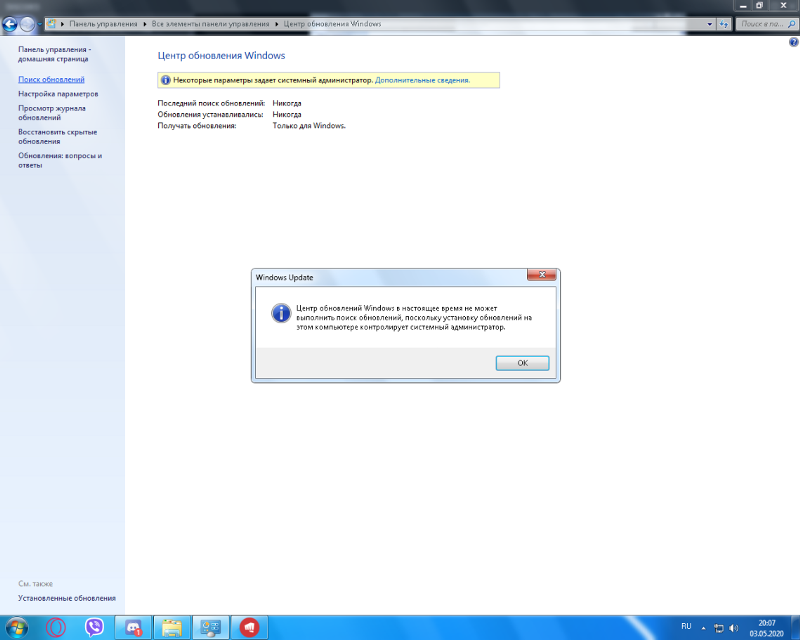Click the blue info icon in the dialog
The width and height of the screenshot is (800, 640).
(x=281, y=313)
